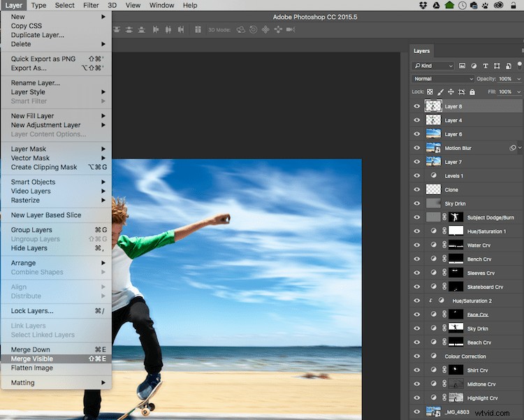The width and height of the screenshot is (524, 420).
Task: Hide the Colour Correction layer
Action: click(416, 356)
